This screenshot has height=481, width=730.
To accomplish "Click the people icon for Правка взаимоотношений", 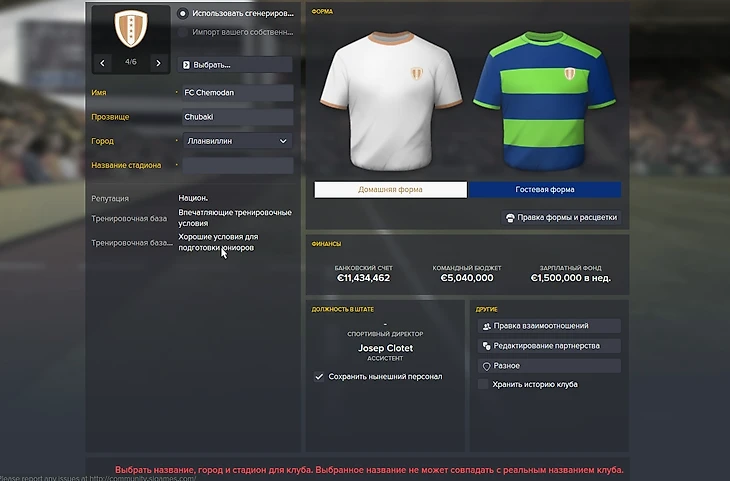I will pos(487,326).
